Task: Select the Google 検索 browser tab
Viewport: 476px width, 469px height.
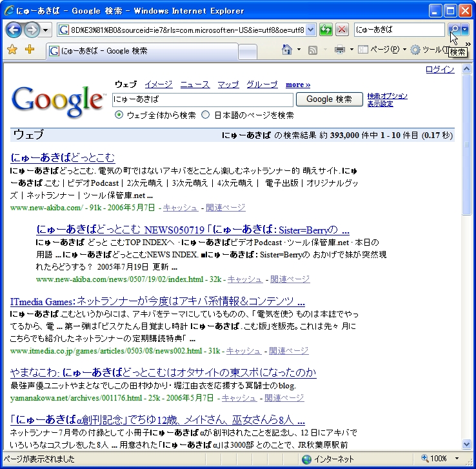Action: click(x=142, y=51)
